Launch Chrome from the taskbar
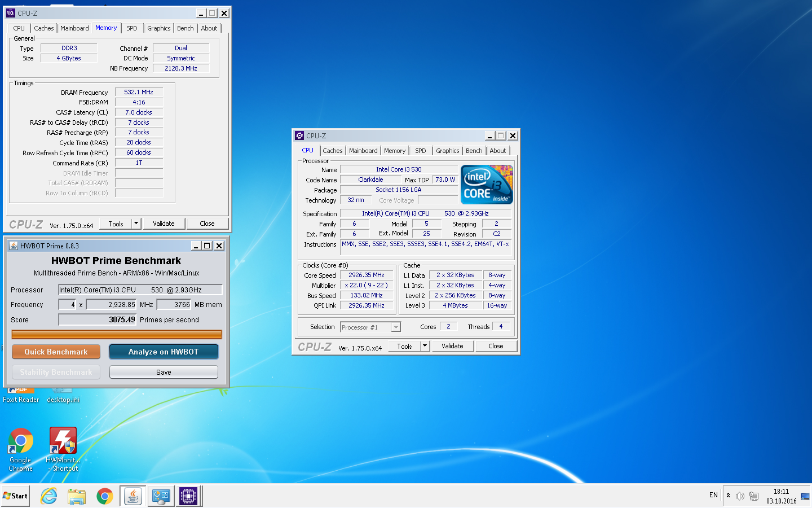 tap(104, 496)
